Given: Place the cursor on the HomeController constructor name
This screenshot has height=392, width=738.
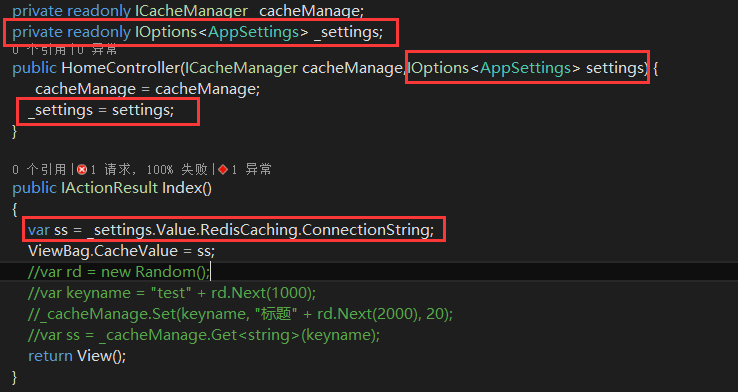Looking at the screenshot, I should point(121,68).
